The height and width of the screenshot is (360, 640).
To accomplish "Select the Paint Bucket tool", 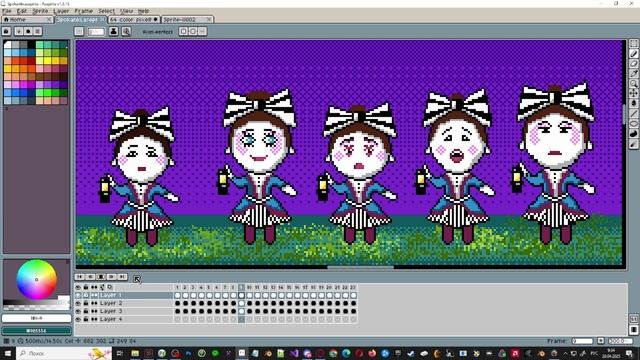I will click(633, 103).
